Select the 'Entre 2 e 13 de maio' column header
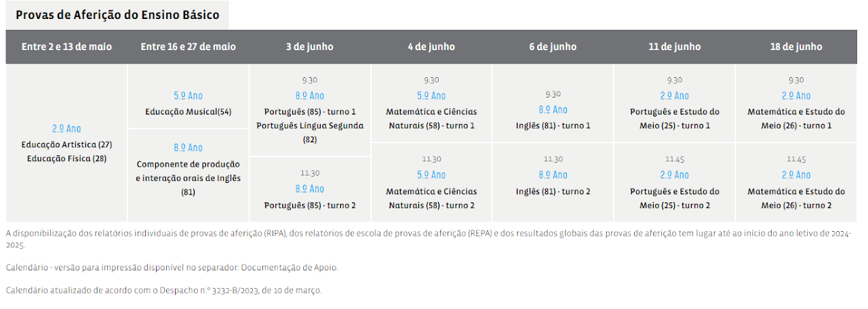This screenshot has height=309, width=868. point(66,47)
